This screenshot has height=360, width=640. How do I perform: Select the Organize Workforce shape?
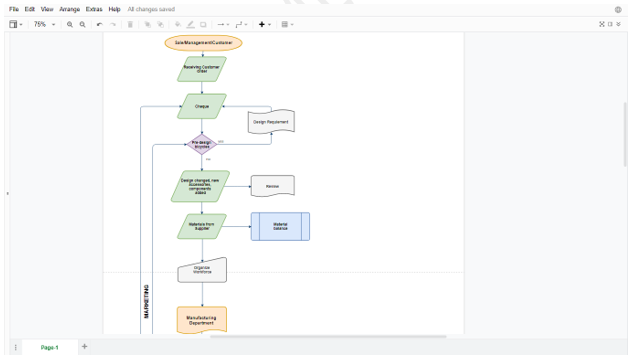point(202,270)
